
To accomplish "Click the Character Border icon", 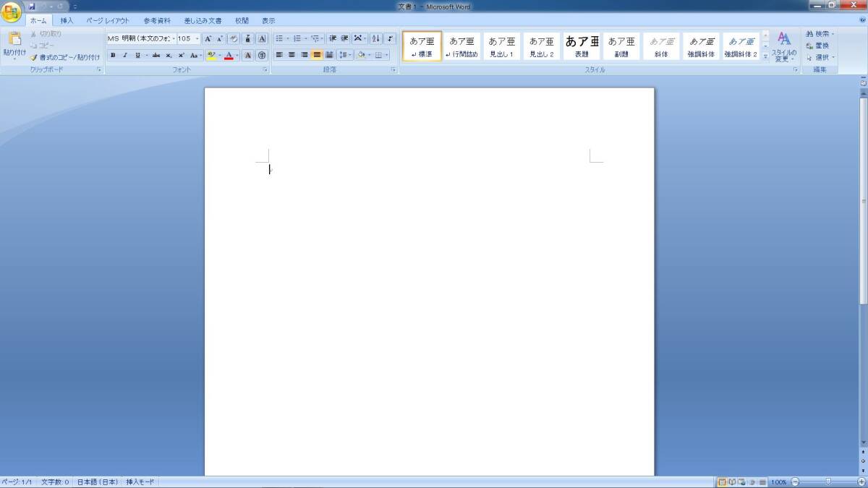I will coord(262,38).
